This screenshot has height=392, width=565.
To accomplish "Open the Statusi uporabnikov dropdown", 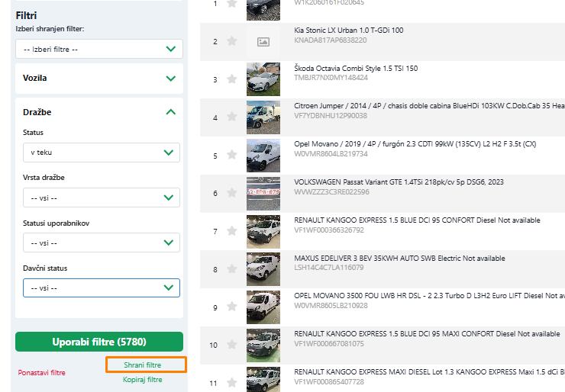I will point(102,243).
